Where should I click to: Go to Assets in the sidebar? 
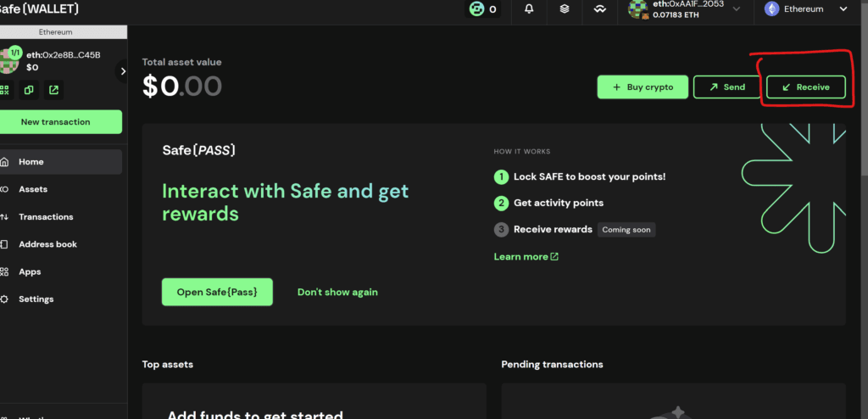click(x=33, y=189)
